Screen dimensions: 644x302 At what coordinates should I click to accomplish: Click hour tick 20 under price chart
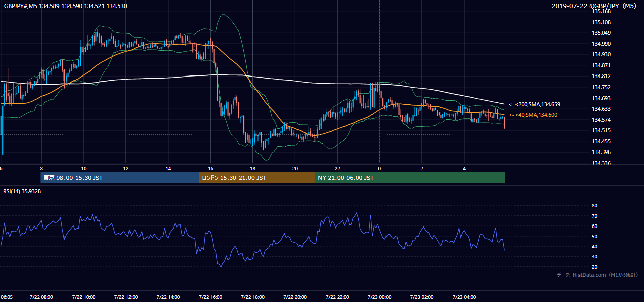(295, 169)
